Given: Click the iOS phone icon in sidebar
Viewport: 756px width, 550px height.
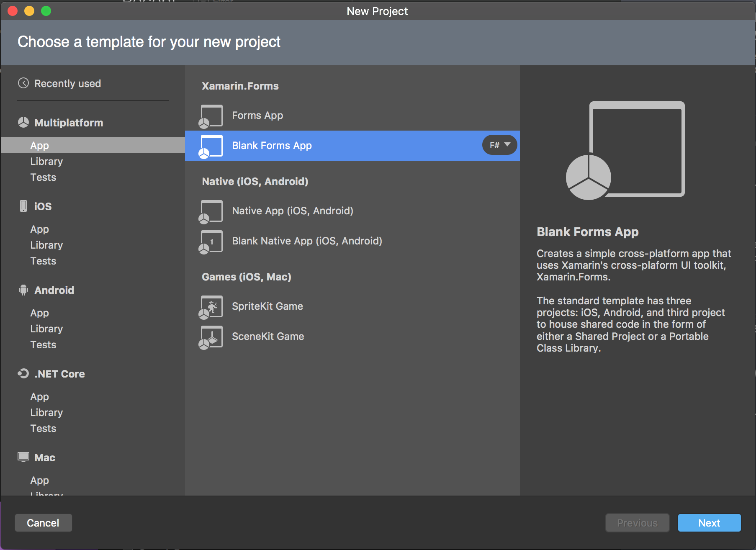Looking at the screenshot, I should coord(23,206).
